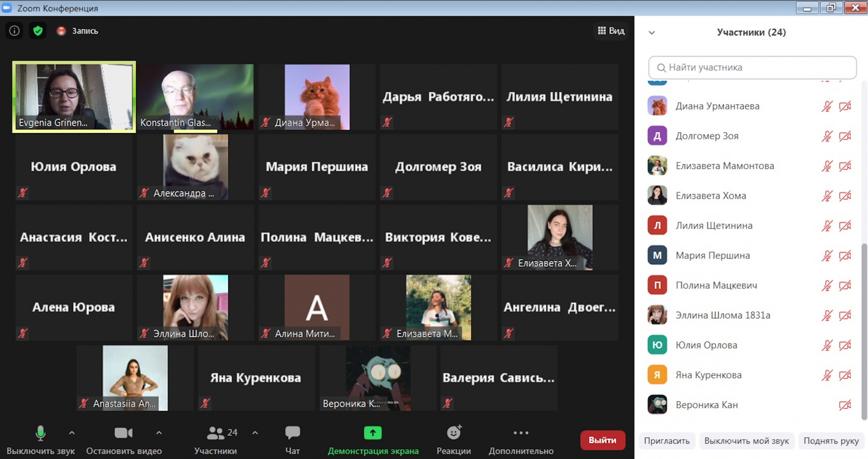The width and height of the screenshot is (868, 459).
Task: Click the red recording indicator
Action: [61, 31]
